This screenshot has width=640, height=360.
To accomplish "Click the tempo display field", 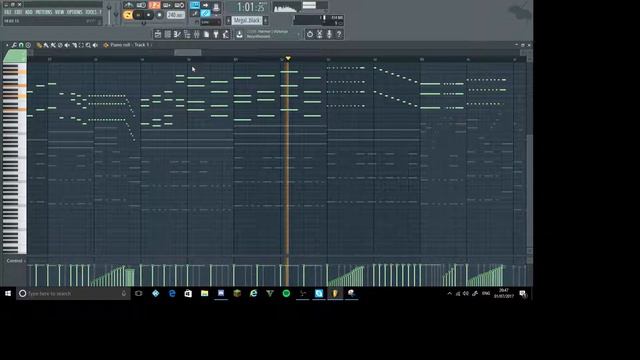I will [x=176, y=15].
